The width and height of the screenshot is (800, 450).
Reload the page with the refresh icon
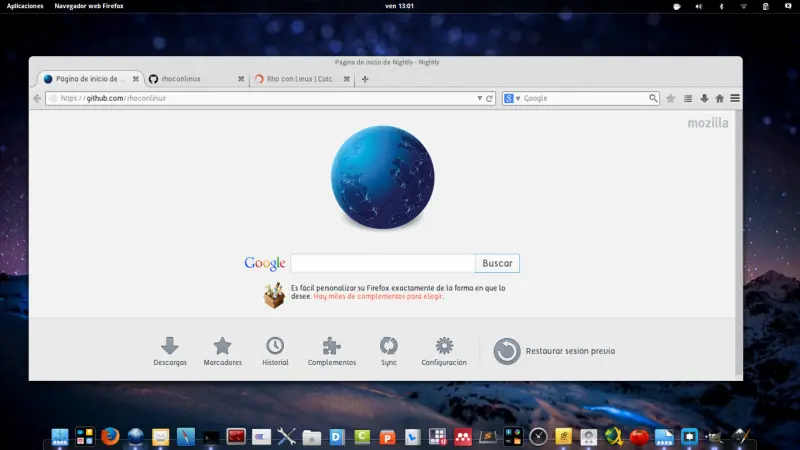pos(489,98)
